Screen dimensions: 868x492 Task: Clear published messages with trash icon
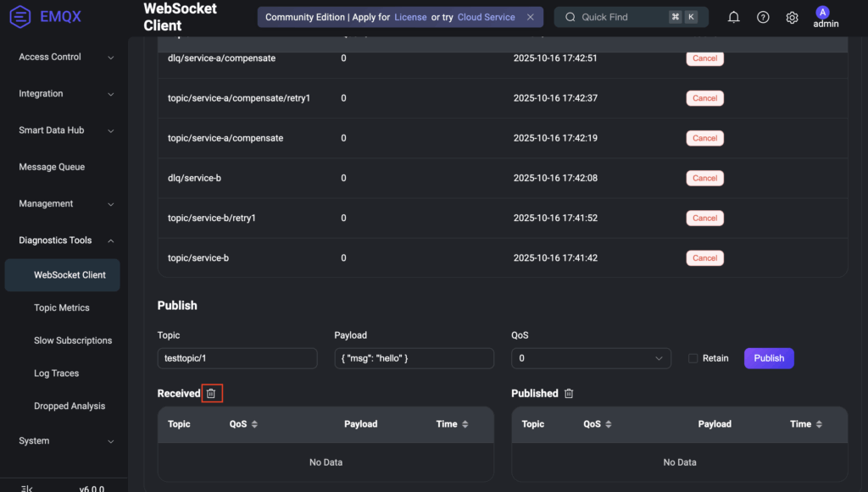click(x=569, y=394)
